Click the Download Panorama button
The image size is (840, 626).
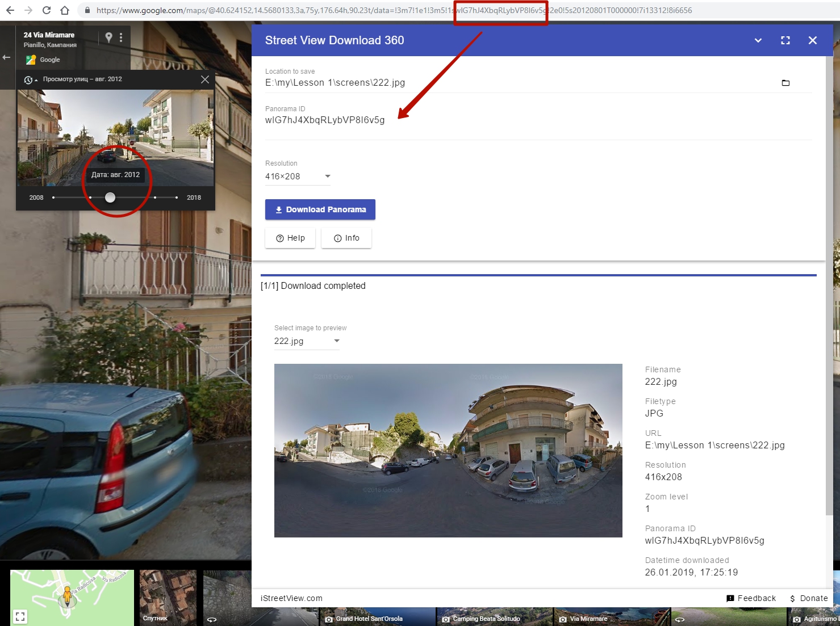[x=320, y=209]
